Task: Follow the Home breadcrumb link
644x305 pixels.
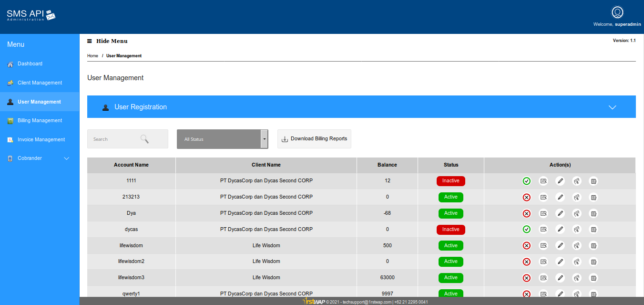Action: click(x=92, y=56)
